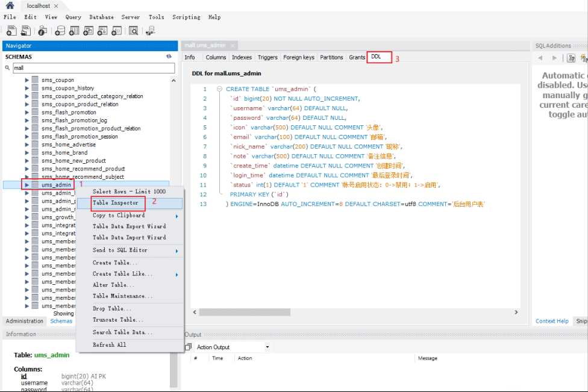Refresh the SCHEMAS list icon

[x=169, y=57]
